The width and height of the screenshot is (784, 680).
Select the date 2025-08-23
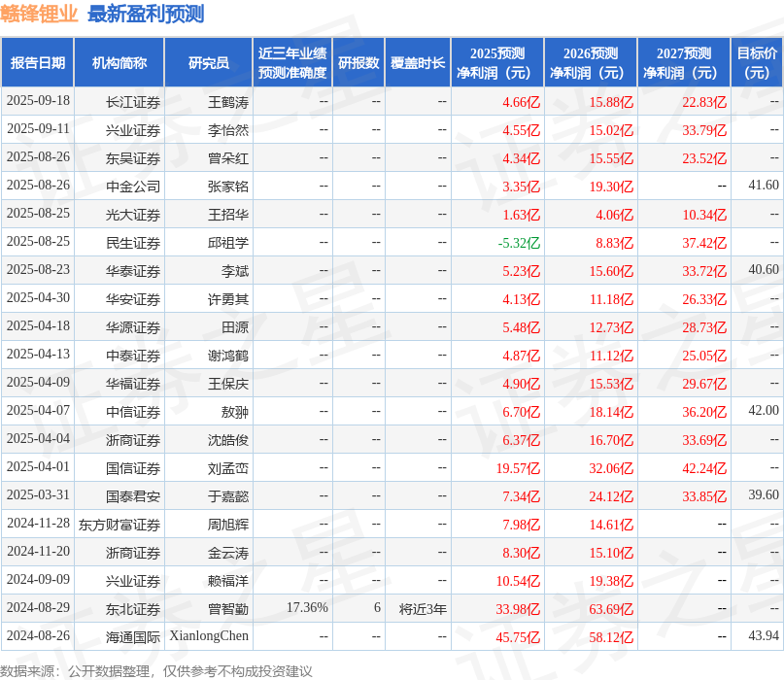click(x=38, y=269)
